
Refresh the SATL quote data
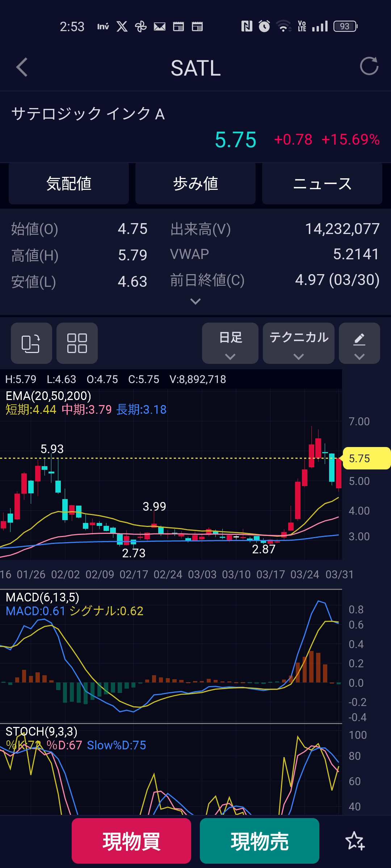[x=369, y=67]
